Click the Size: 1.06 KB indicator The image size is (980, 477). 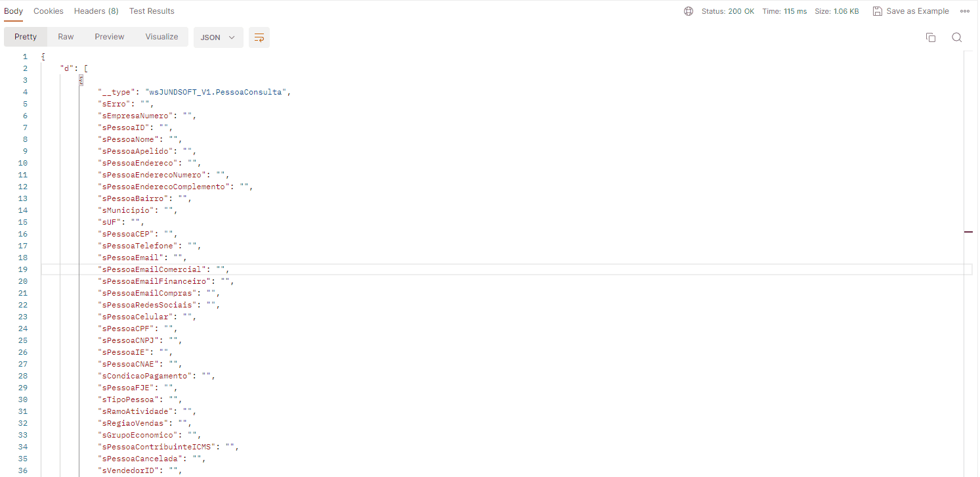(x=837, y=11)
